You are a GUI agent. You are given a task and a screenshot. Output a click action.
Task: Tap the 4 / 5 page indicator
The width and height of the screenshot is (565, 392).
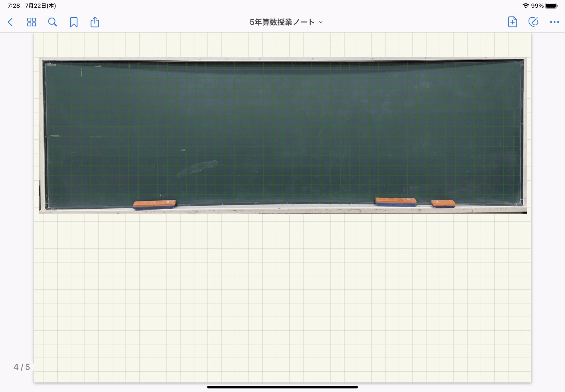tap(22, 367)
